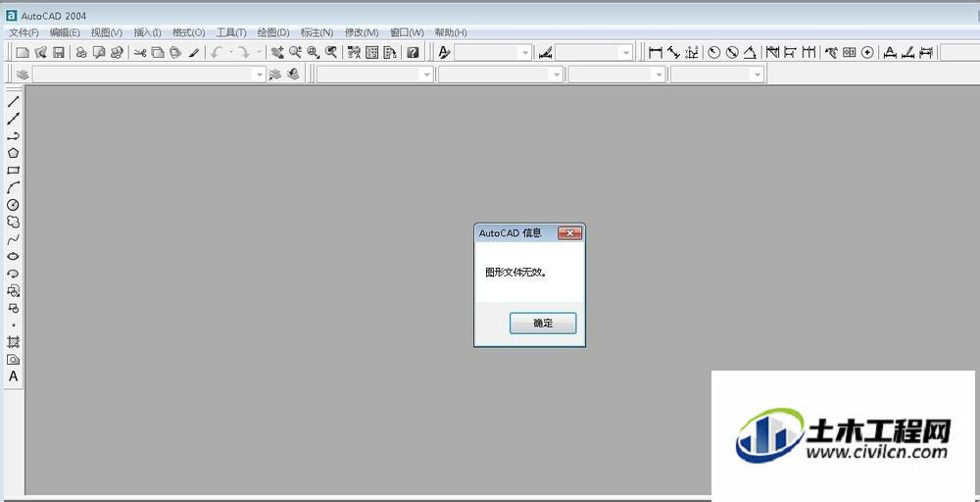Click the Publish icon
Image resolution: width=980 pixels, height=502 pixels.
(x=117, y=53)
